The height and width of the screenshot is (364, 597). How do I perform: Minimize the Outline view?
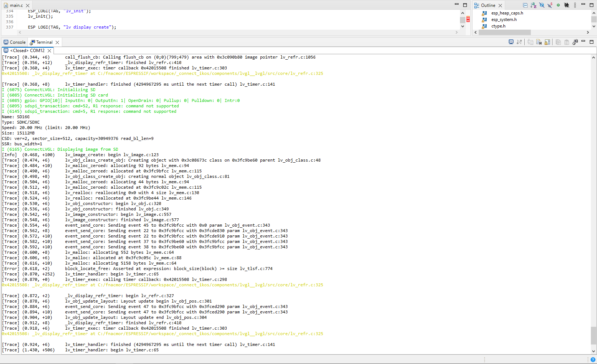583,4
